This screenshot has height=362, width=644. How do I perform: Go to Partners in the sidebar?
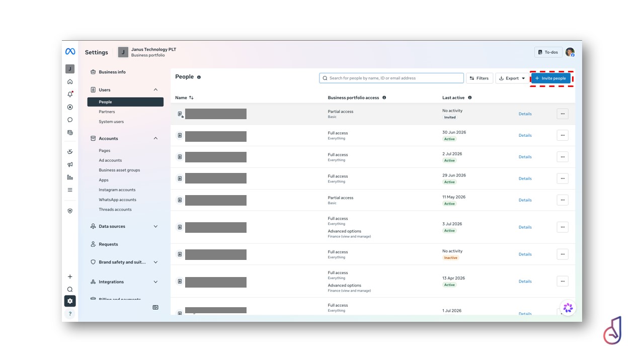pos(107,112)
